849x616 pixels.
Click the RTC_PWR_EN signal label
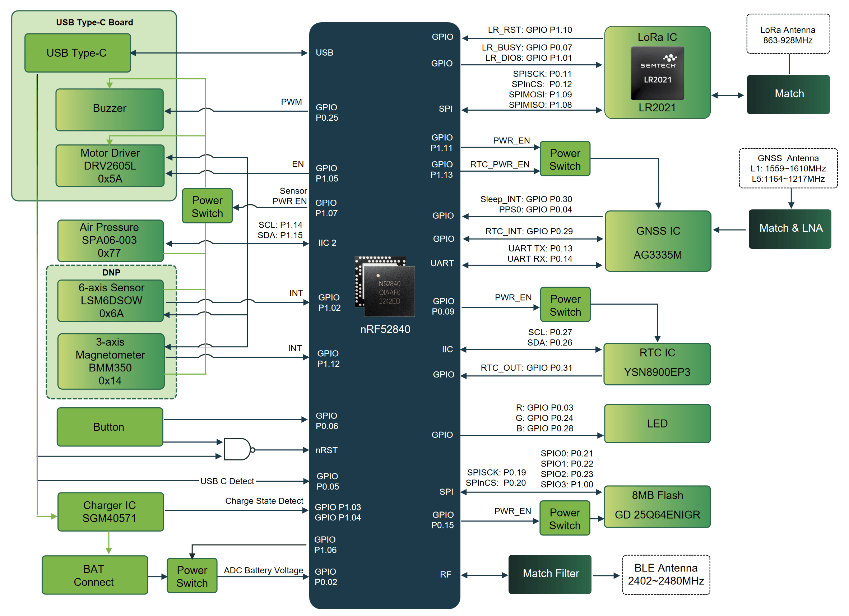500,165
